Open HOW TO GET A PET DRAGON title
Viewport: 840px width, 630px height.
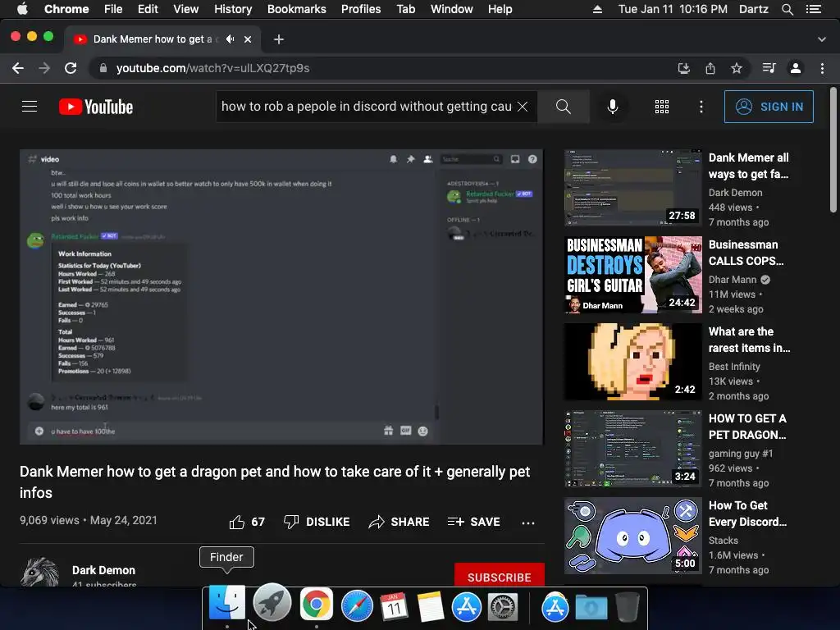click(748, 427)
